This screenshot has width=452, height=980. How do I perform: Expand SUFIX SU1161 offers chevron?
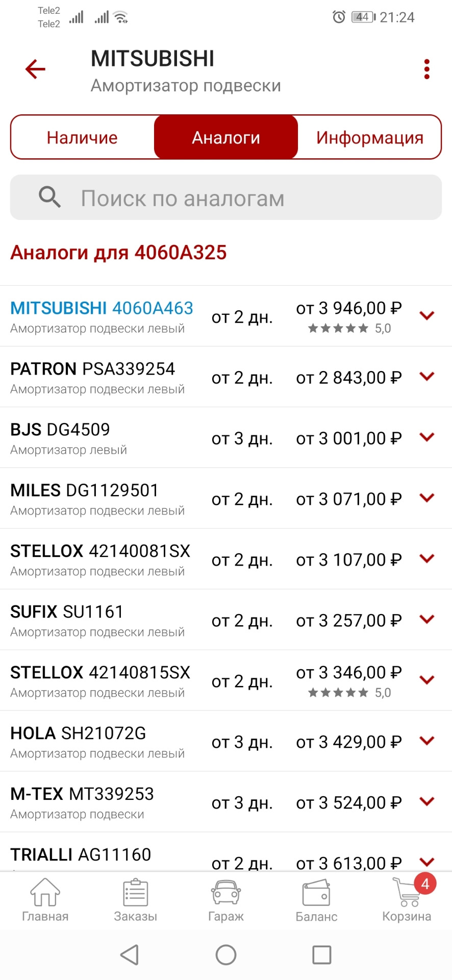click(x=426, y=620)
